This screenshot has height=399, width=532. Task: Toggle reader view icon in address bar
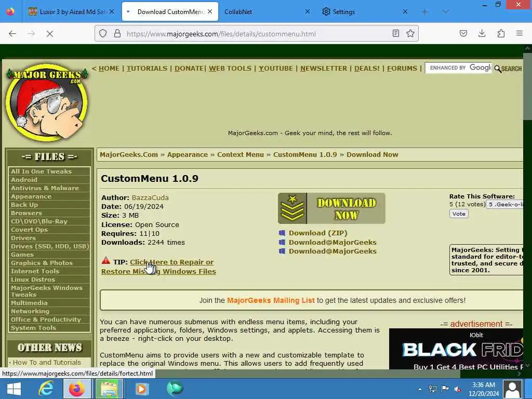tap(395, 33)
